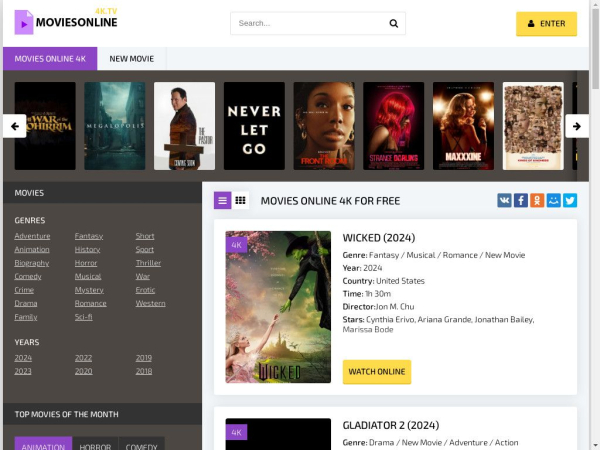Go to previous carousel slide arrow

[x=15, y=126]
